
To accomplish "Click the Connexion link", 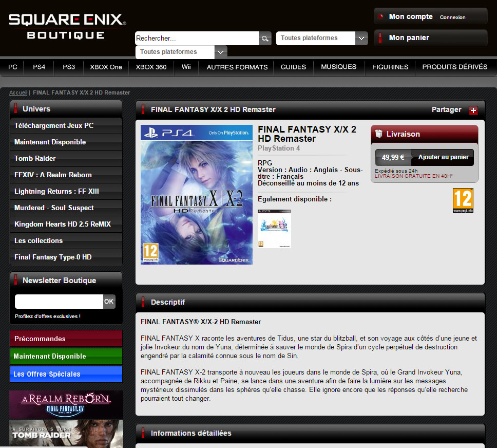I will (x=452, y=17).
